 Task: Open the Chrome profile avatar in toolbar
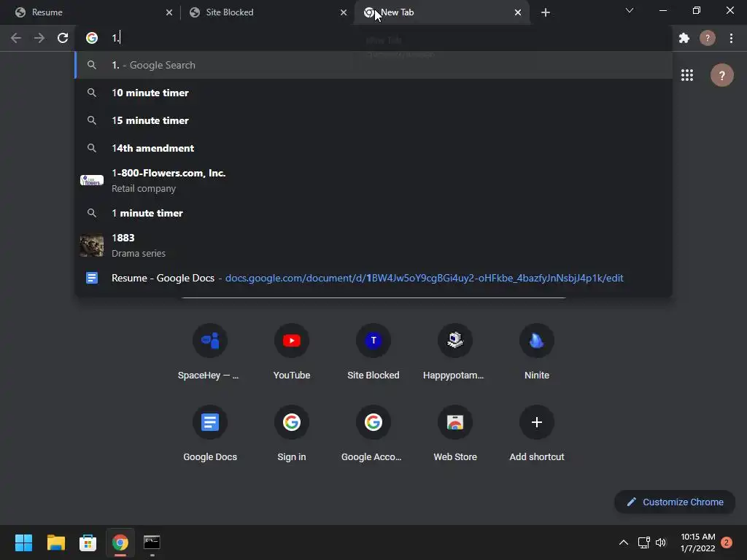(x=708, y=38)
